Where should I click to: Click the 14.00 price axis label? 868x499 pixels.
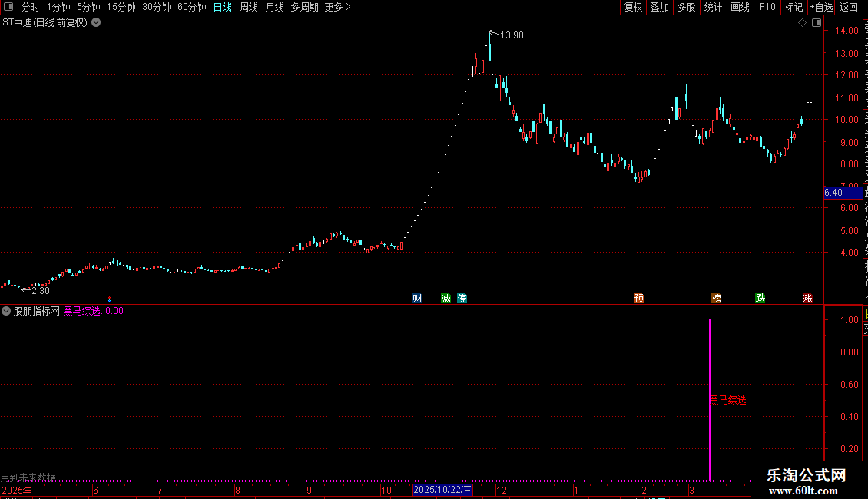pyautogui.click(x=847, y=31)
